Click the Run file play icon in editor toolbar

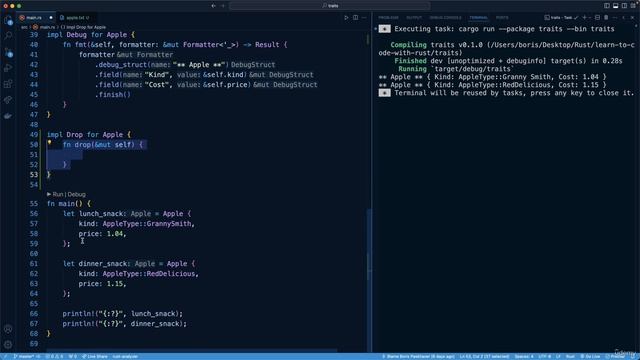click(346, 18)
